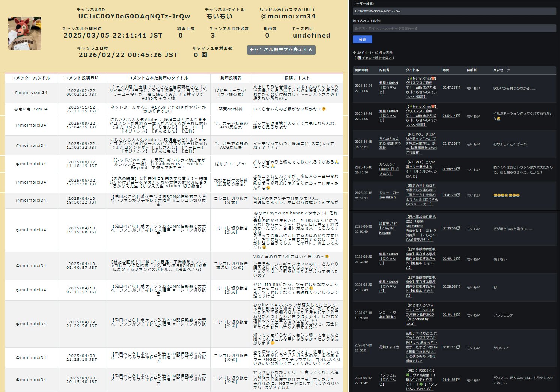Select the 開始時間 column header in chat table

(361, 70)
